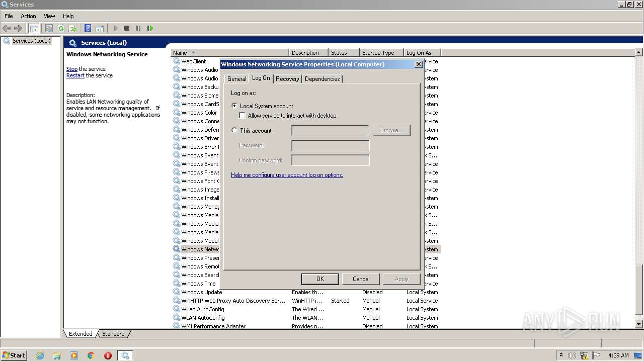Click the Windows Update service gear icon
Viewport: 644px width, 362px height.
177,292
